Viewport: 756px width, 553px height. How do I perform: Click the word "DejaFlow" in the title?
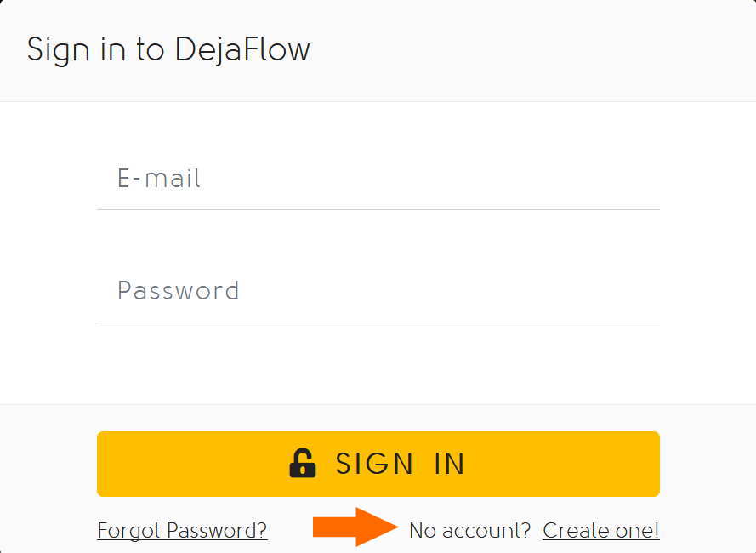[x=242, y=49]
